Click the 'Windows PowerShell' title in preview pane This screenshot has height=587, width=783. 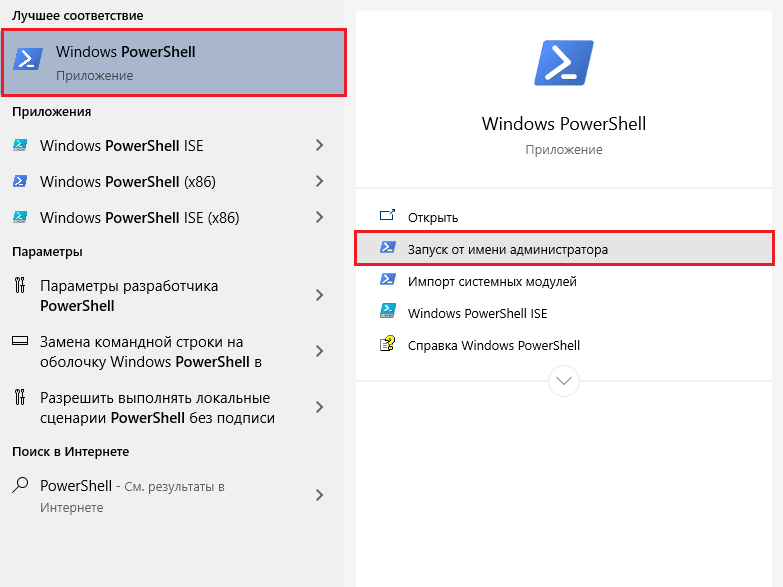[x=564, y=123]
